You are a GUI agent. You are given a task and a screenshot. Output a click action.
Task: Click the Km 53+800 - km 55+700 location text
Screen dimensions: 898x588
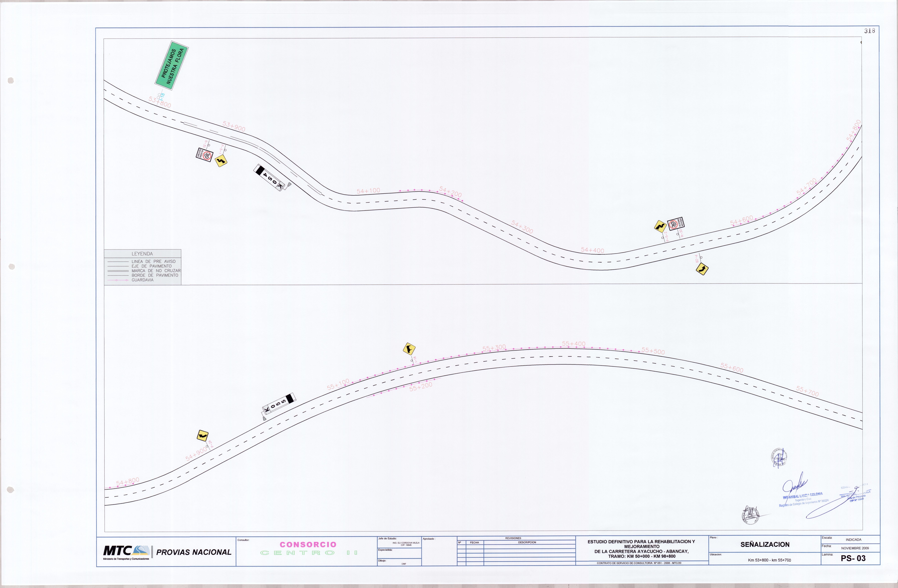pyautogui.click(x=769, y=560)
